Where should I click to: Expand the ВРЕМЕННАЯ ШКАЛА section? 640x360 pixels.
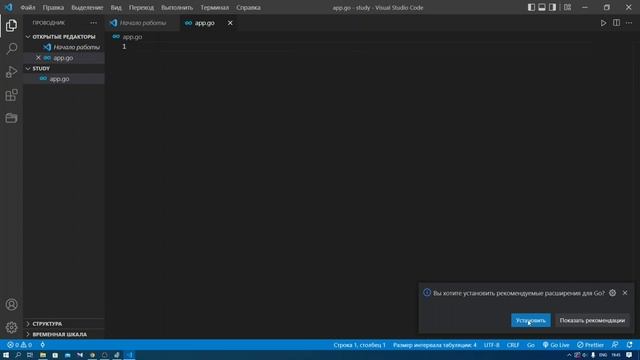coord(64,334)
